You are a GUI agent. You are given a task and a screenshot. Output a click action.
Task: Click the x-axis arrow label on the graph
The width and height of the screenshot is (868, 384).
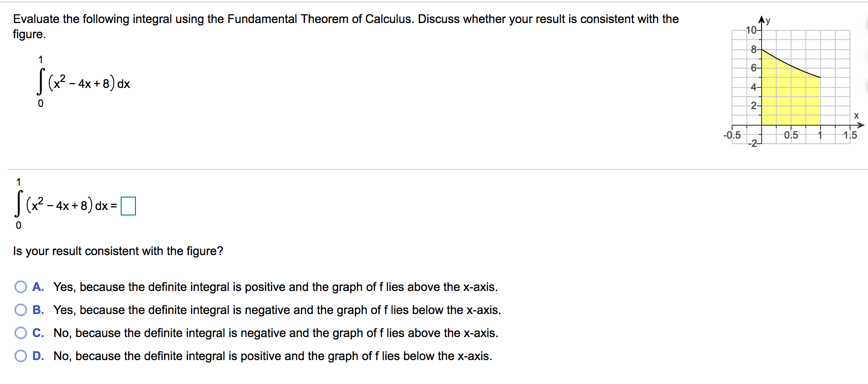click(856, 116)
